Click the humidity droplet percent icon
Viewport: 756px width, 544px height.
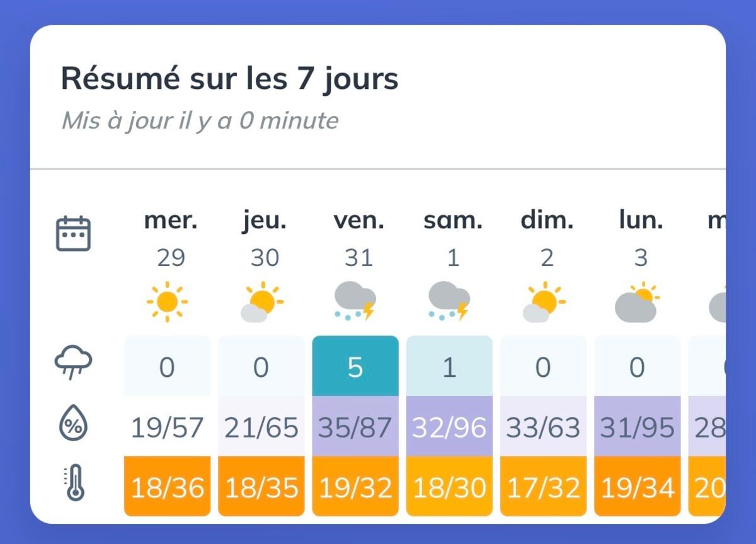point(74,423)
